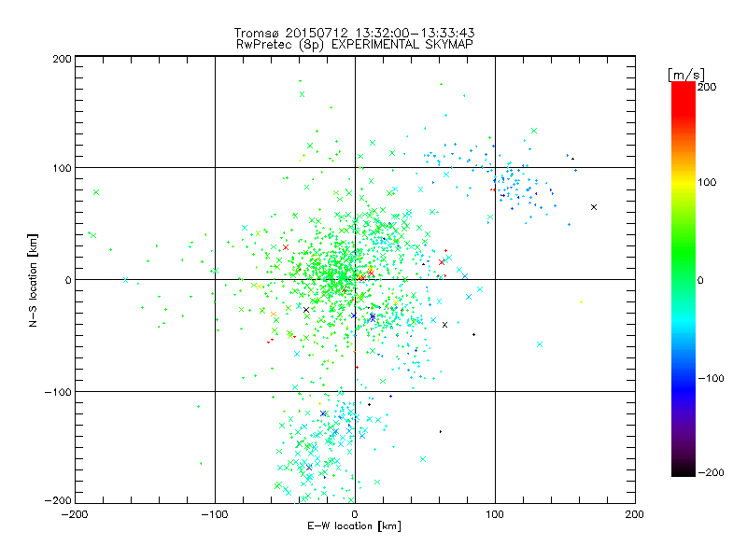Click the '[m/s]' colorbar unit label
Viewport: 747px width, 560px height.
686,75
